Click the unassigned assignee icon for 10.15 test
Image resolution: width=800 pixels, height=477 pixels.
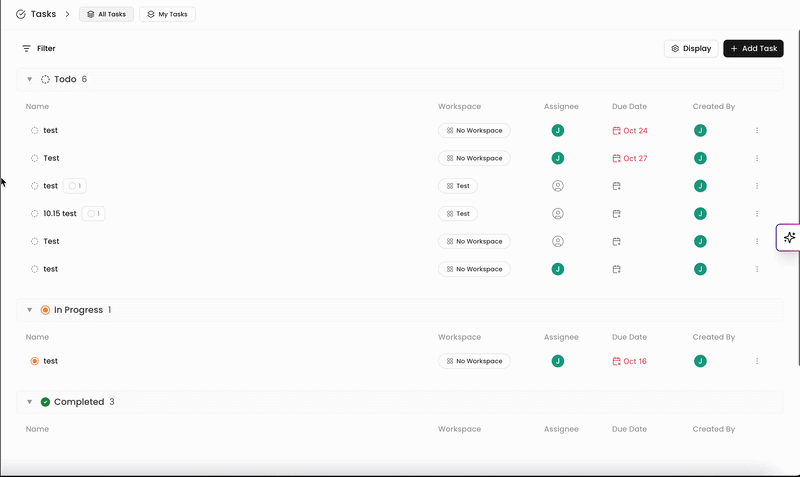[x=558, y=214]
